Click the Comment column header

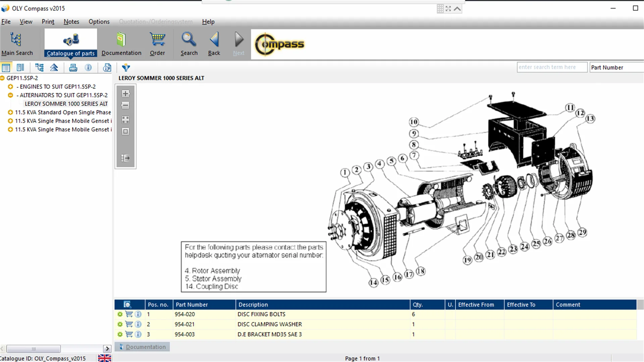click(594, 305)
